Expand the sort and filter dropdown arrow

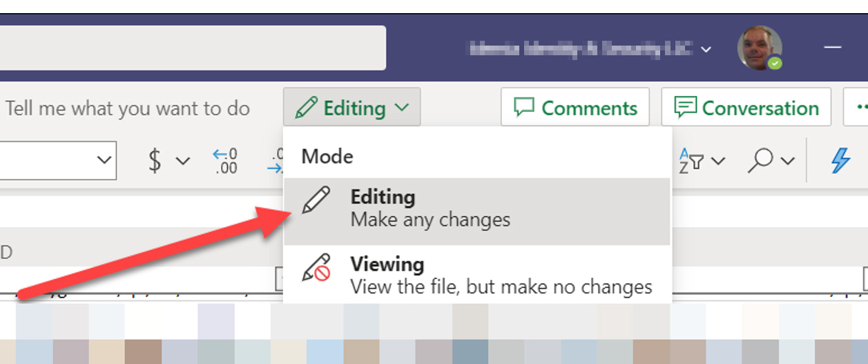(718, 161)
